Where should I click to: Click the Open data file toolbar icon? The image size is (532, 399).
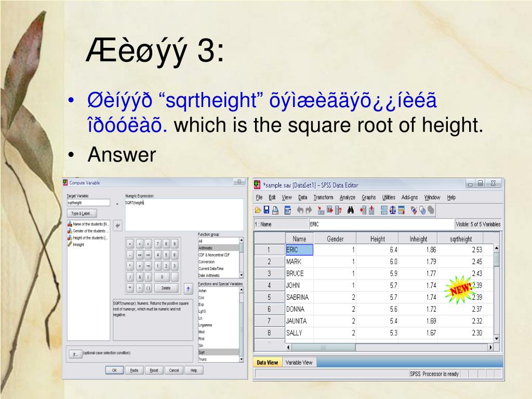(x=258, y=210)
